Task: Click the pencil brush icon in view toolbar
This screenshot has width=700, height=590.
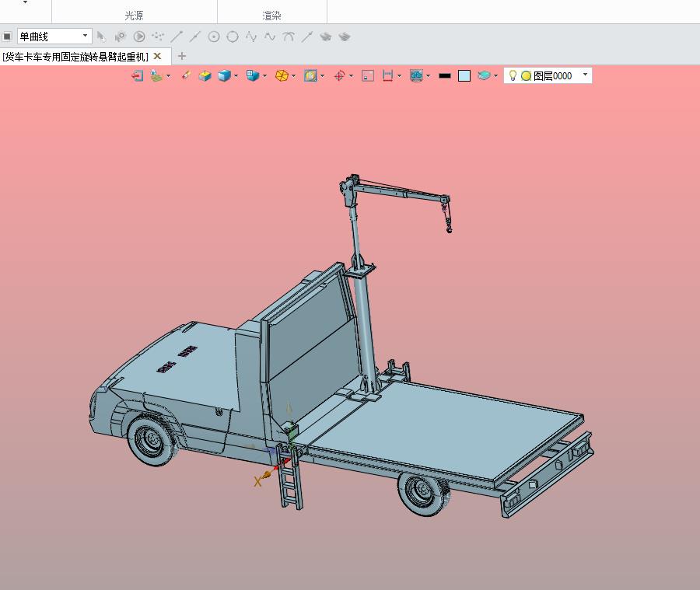Action: 185,75
